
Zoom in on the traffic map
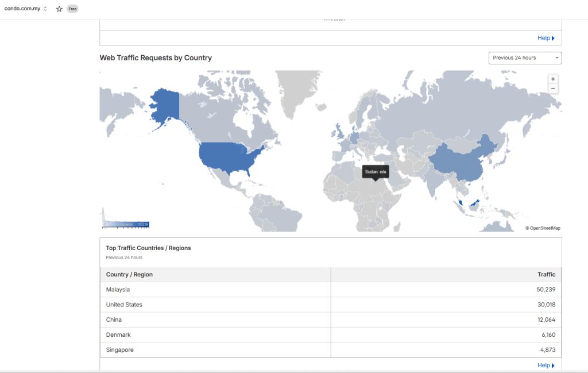tap(553, 79)
